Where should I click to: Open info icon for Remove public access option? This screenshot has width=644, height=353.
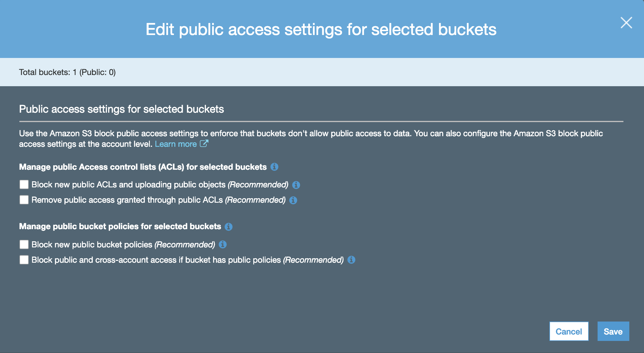[x=293, y=200]
